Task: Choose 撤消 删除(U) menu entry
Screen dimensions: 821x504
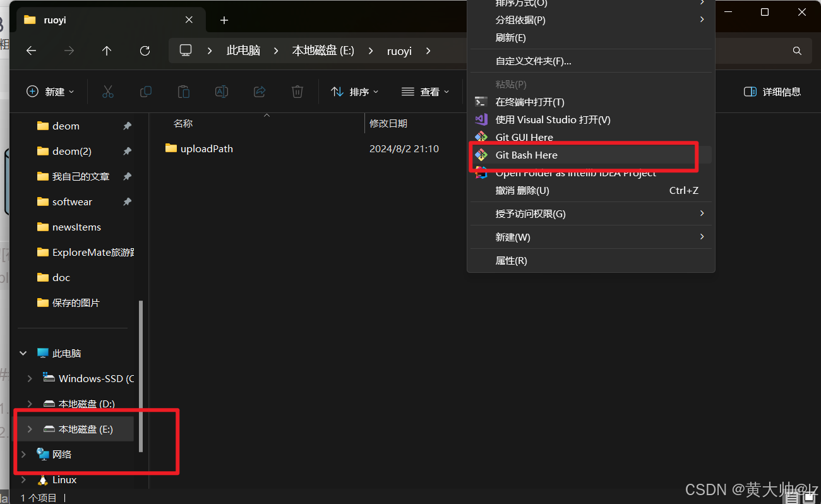Action: [x=590, y=190]
